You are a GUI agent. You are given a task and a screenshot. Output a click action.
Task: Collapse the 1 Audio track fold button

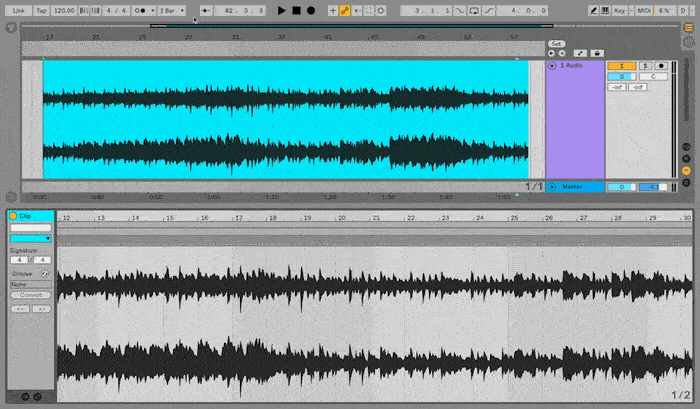click(552, 66)
